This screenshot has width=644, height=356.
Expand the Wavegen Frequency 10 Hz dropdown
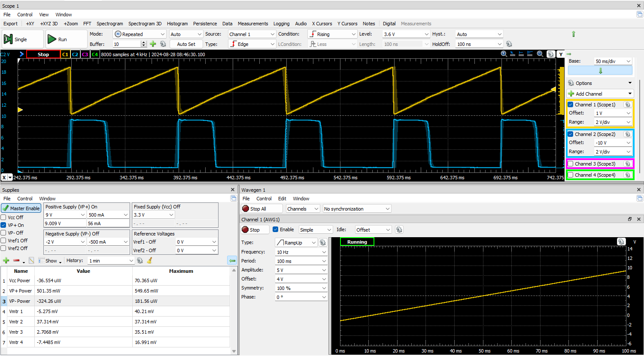[x=324, y=252]
